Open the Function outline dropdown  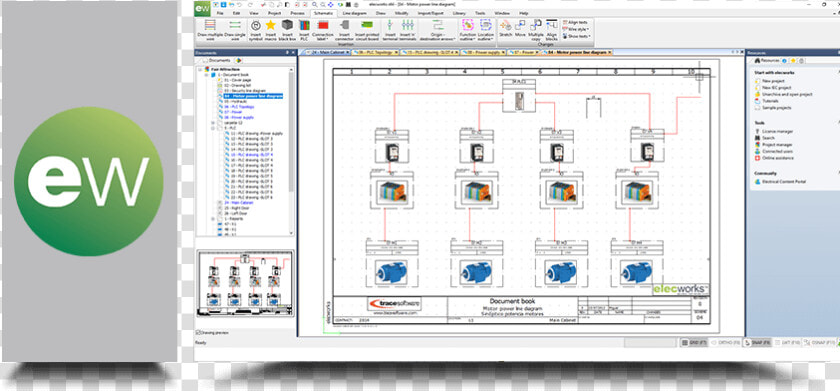pos(468,30)
